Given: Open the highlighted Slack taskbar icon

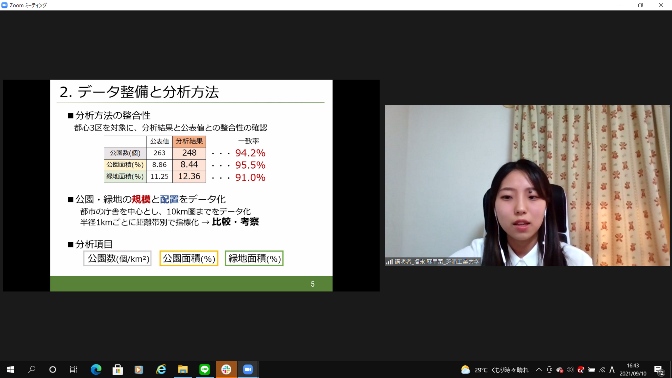Looking at the screenshot, I should click(x=226, y=369).
